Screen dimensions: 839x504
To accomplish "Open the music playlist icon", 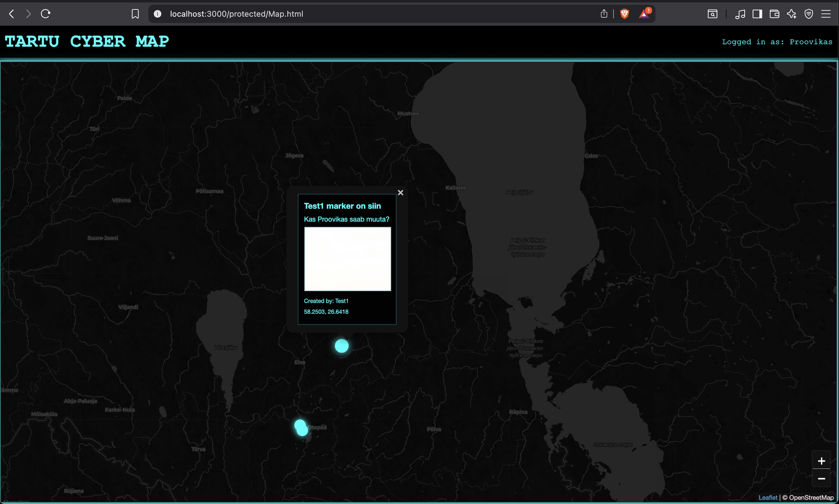I will (740, 14).
